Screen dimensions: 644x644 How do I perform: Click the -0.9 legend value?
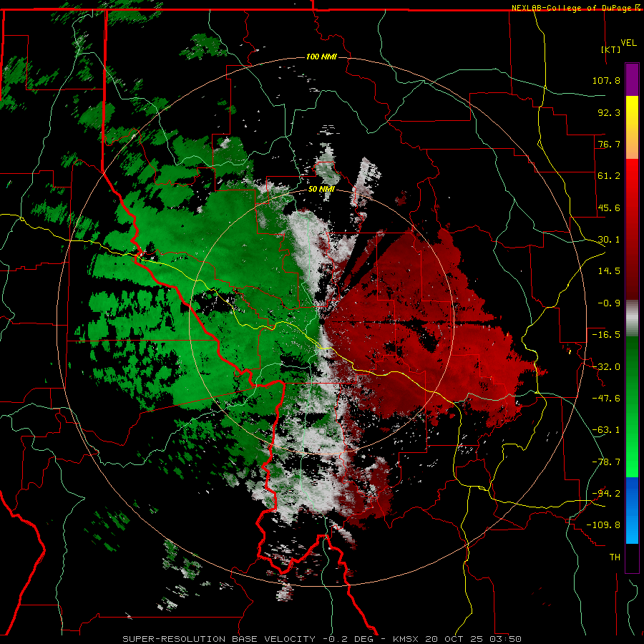pyautogui.click(x=609, y=303)
